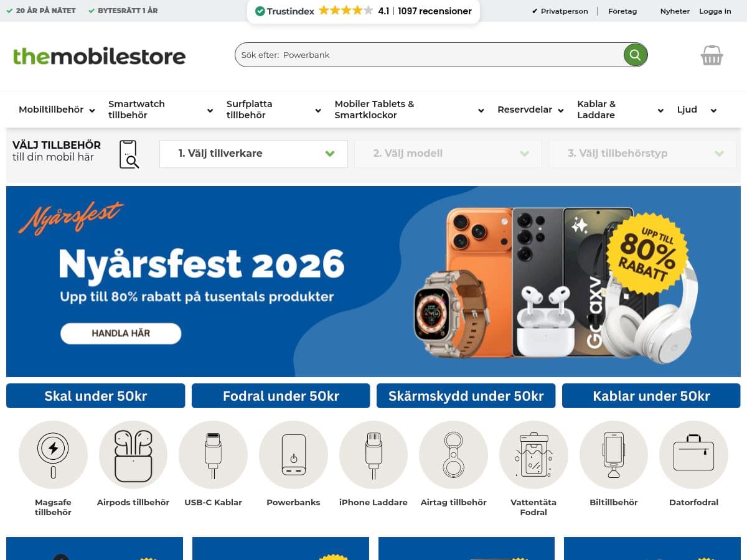Open the Reservdelar menu
747x560 pixels.
[x=525, y=110]
